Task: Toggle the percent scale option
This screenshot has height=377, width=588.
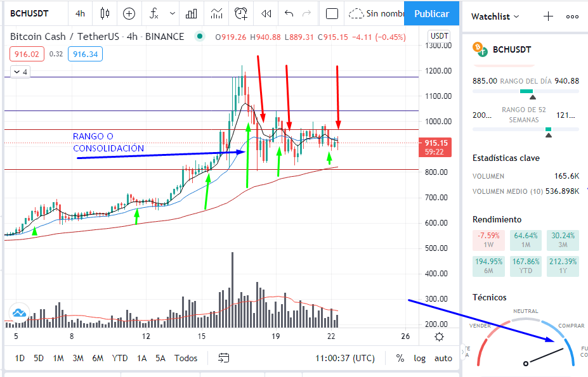Action: [x=400, y=358]
